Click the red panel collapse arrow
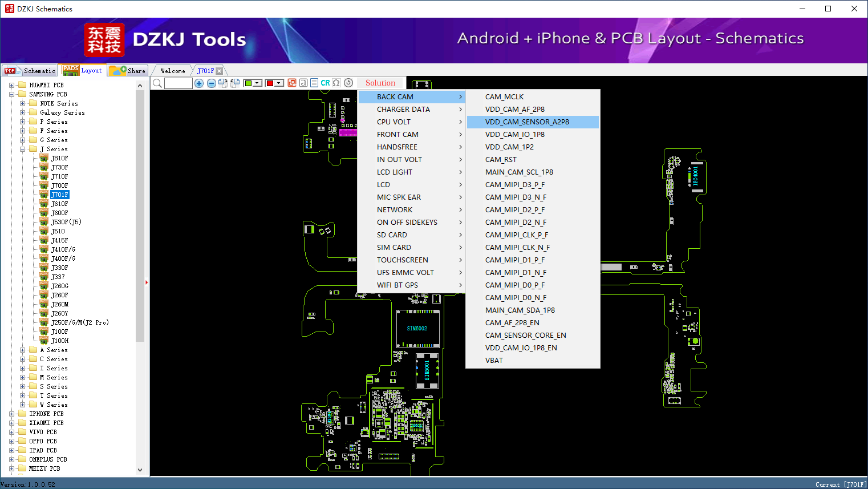This screenshot has height=489, width=868. (x=147, y=282)
